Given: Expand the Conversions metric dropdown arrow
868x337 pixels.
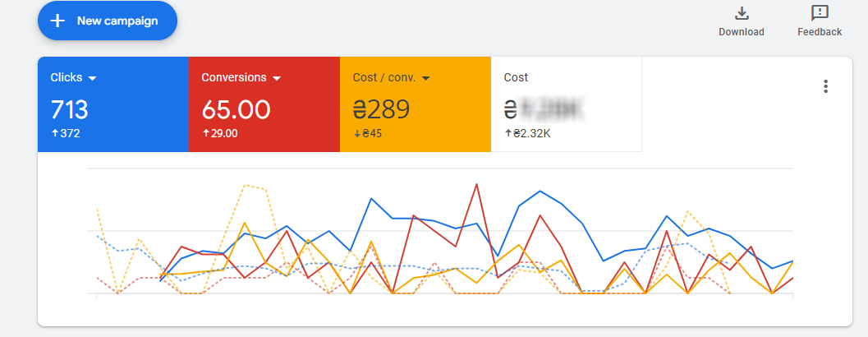Looking at the screenshot, I should tap(277, 79).
